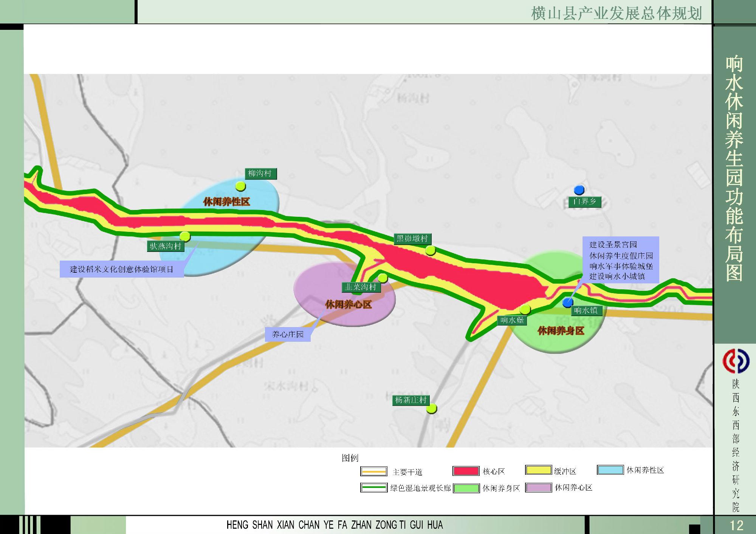Click the 休闲养身区 legend text
This screenshot has width=756, height=534.
point(501,488)
